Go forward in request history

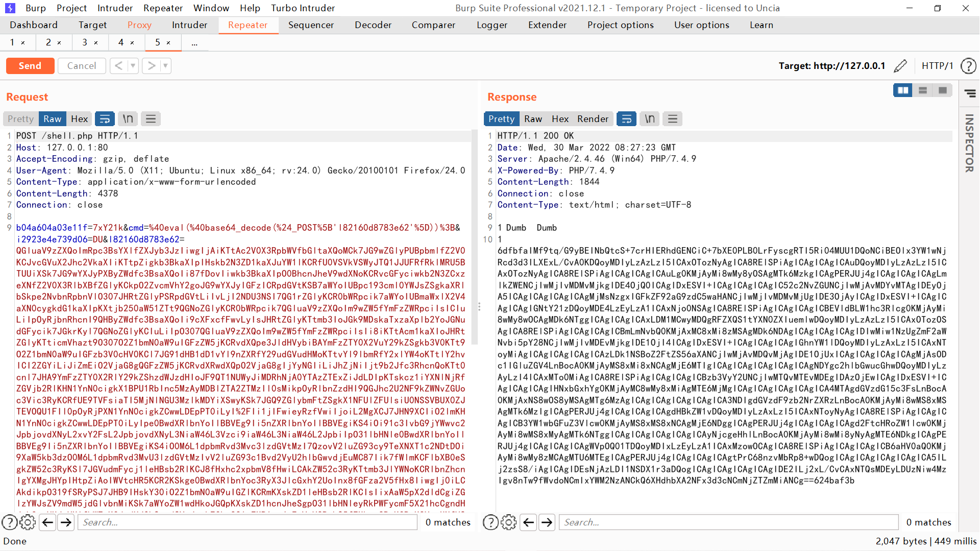click(151, 66)
